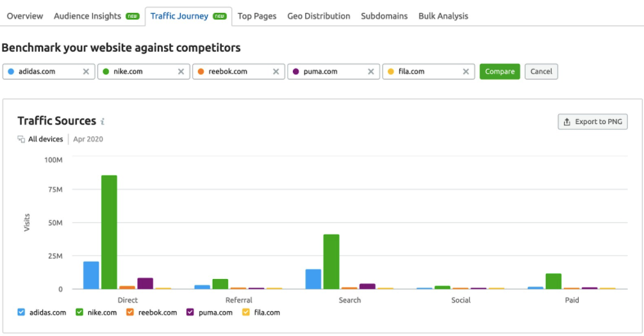This screenshot has height=336, width=644.
Task: Click the upload icon in Export to PNG
Action: tap(567, 122)
